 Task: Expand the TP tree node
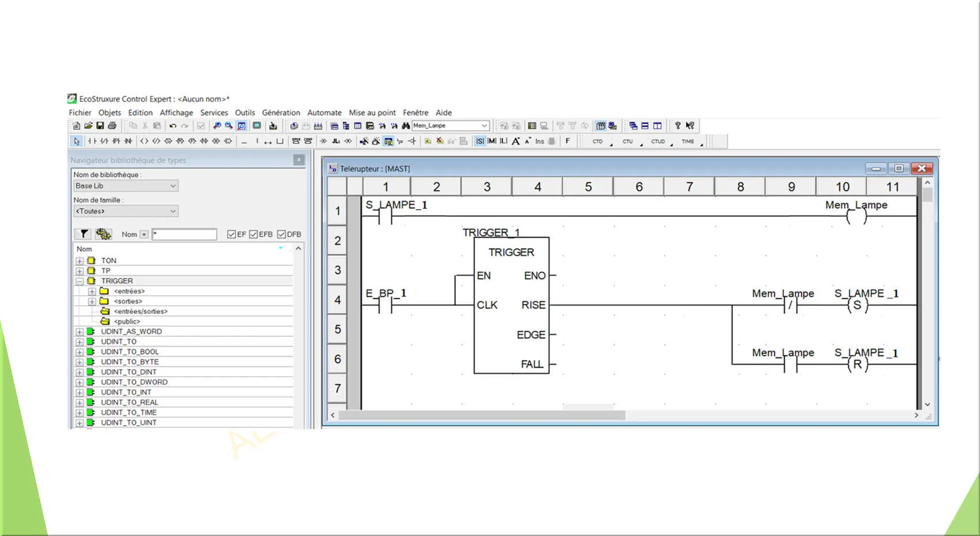80,271
